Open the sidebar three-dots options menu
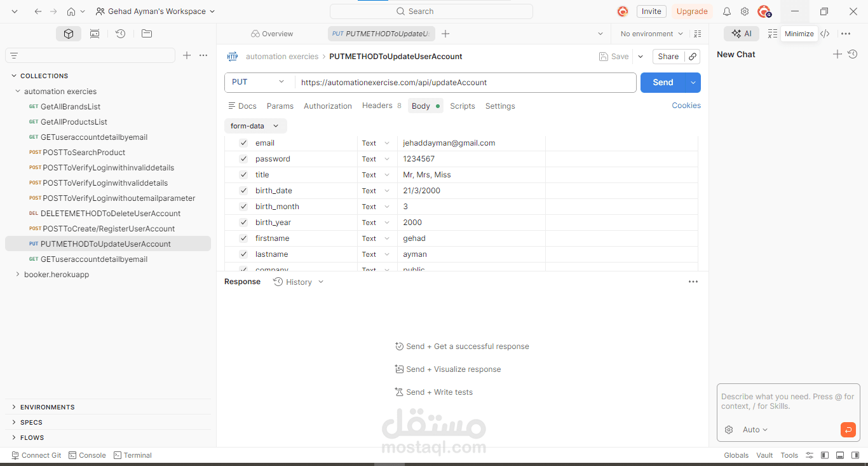The height and width of the screenshot is (466, 868). [x=203, y=55]
